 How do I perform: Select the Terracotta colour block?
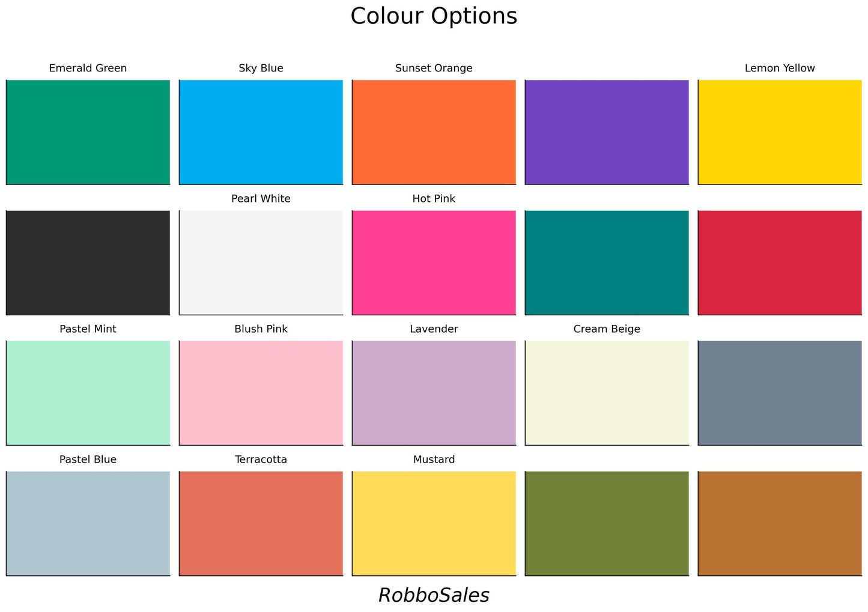point(261,523)
